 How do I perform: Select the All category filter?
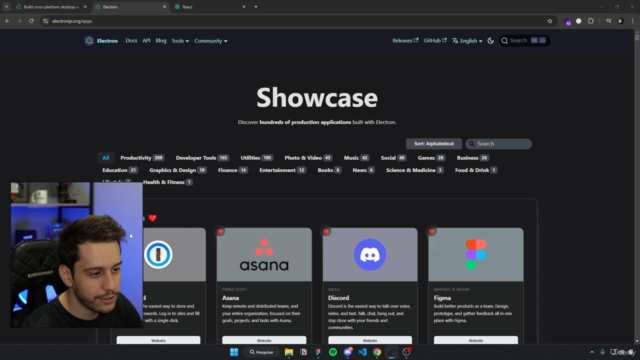(x=106, y=158)
